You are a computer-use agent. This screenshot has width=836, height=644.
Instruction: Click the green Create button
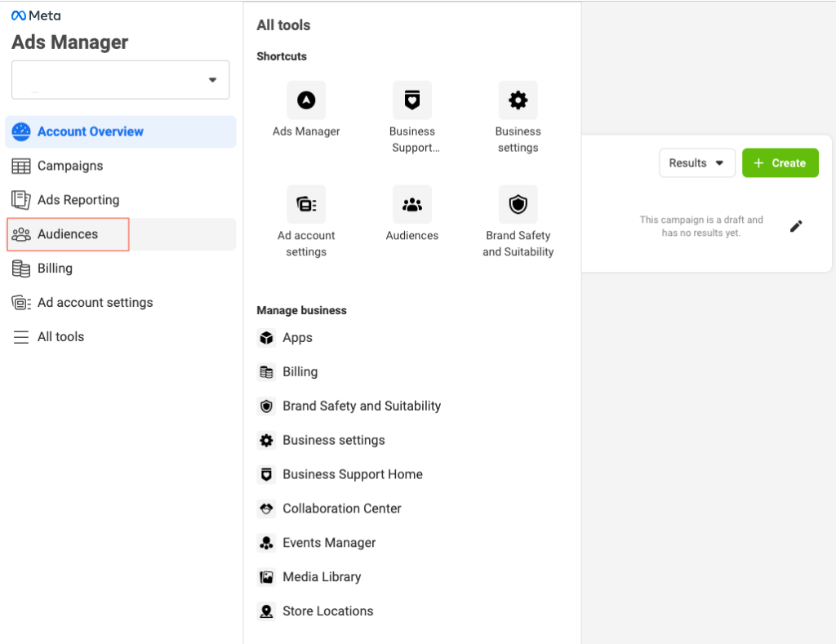[780, 162]
